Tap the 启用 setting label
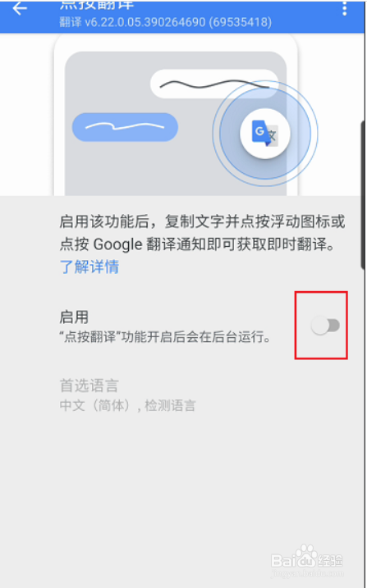This screenshot has height=588, width=367. (74, 317)
